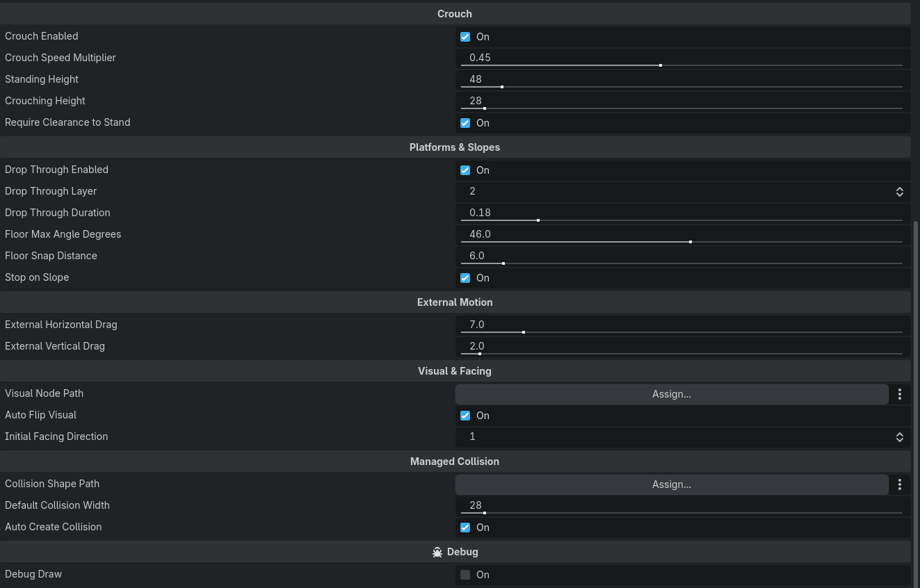The width and height of the screenshot is (920, 588).
Task: Assign a node to Visual Node Path
Action: [672, 394]
